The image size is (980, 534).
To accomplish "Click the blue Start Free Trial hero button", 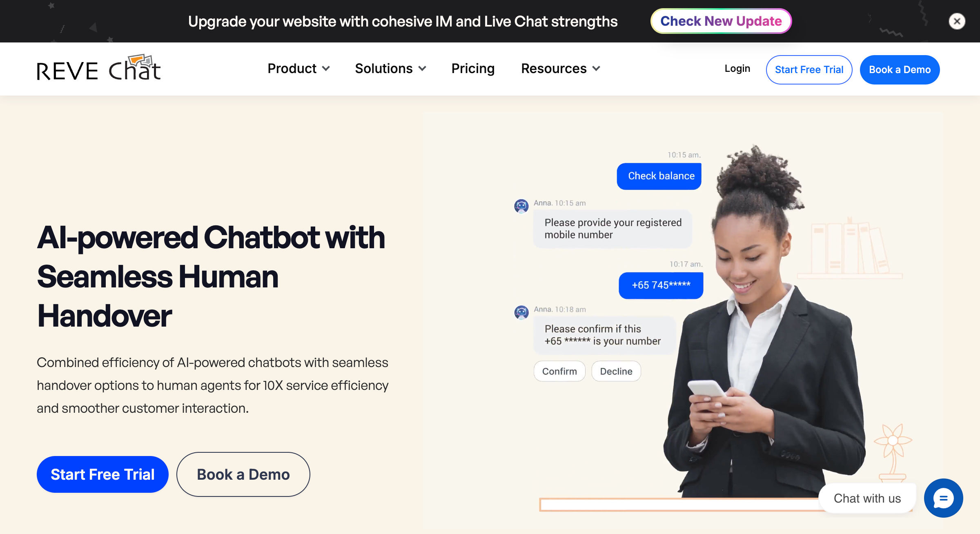I will [102, 474].
